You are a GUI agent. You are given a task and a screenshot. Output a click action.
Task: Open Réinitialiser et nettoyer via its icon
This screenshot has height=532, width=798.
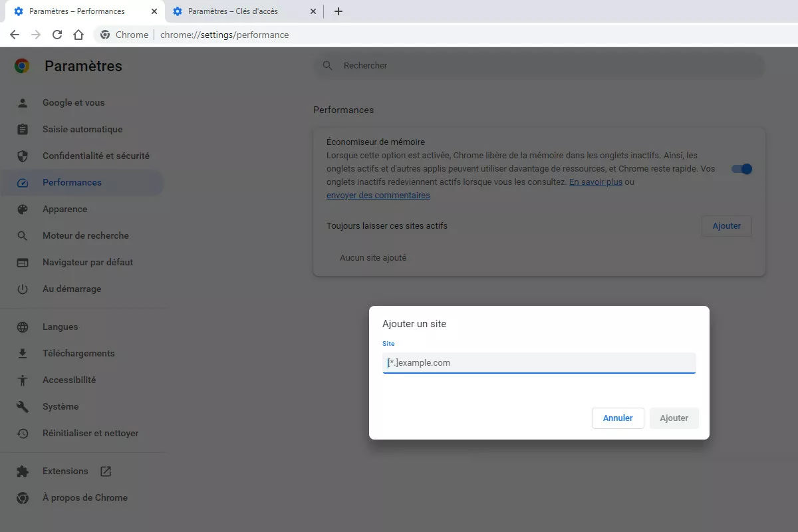(x=23, y=433)
